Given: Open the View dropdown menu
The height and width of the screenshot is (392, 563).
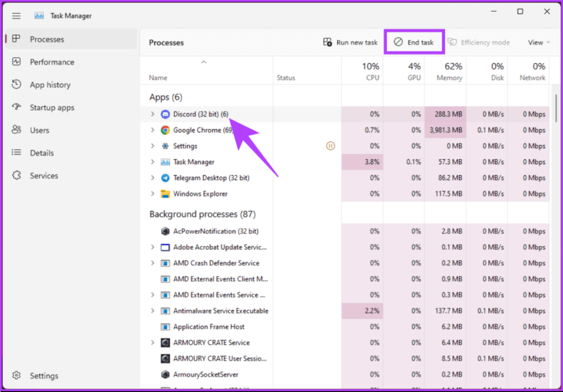Looking at the screenshot, I should point(539,42).
